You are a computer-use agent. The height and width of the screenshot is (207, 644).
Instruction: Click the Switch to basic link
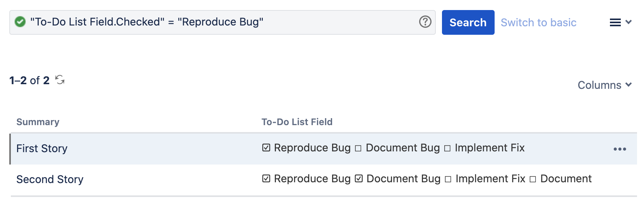(x=538, y=22)
